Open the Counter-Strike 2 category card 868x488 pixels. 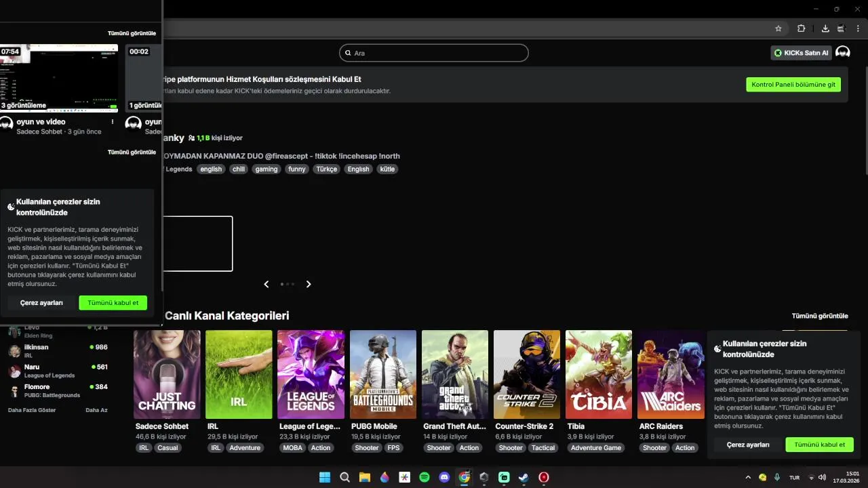point(527,374)
